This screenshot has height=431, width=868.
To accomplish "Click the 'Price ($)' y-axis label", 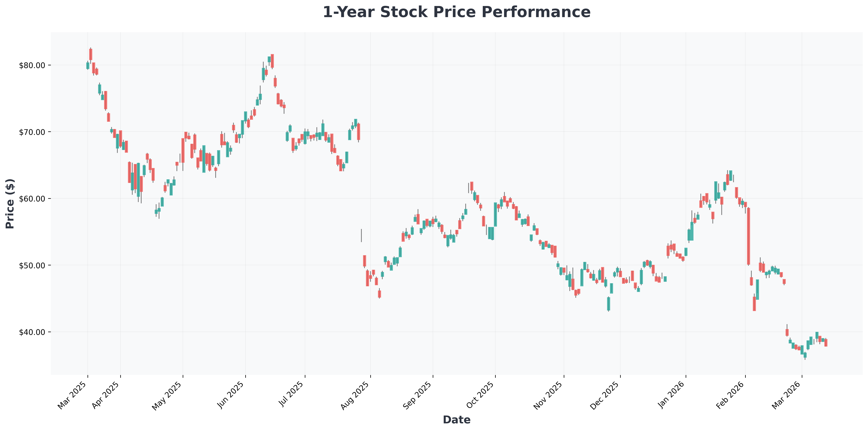I will [x=10, y=203].
